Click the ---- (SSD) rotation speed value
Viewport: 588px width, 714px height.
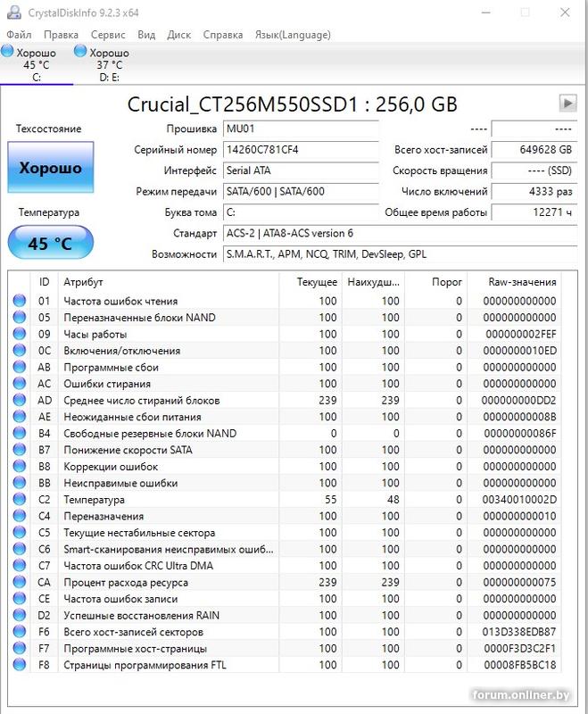[534, 170]
